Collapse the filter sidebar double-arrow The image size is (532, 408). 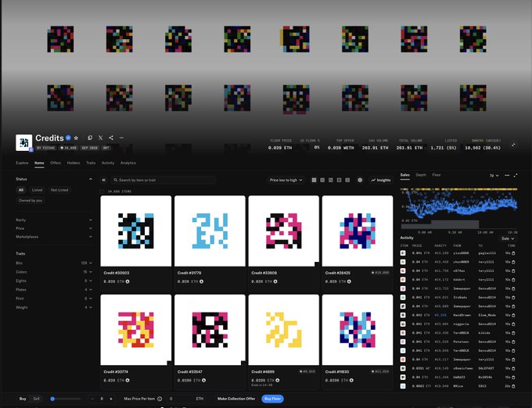coord(104,180)
